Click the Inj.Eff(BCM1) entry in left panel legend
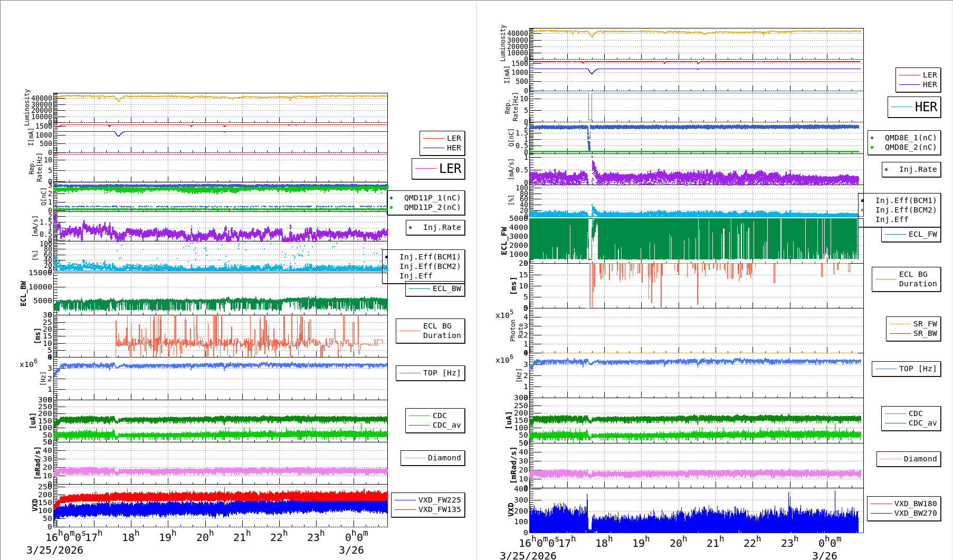 [430, 257]
